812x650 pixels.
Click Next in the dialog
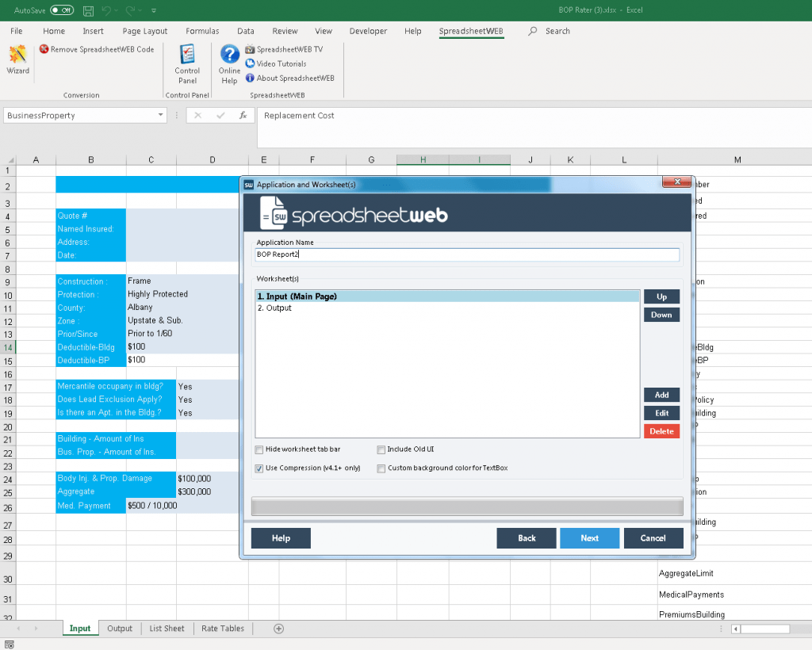click(x=589, y=538)
